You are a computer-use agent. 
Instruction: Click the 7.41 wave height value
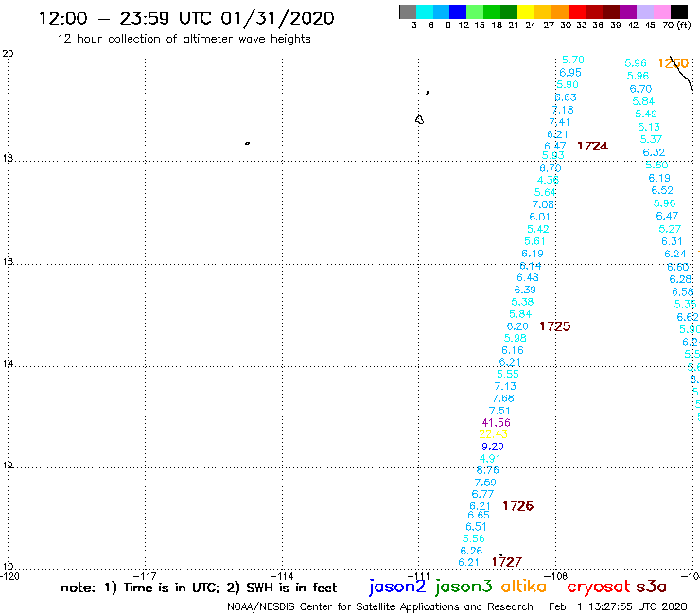pos(559,122)
